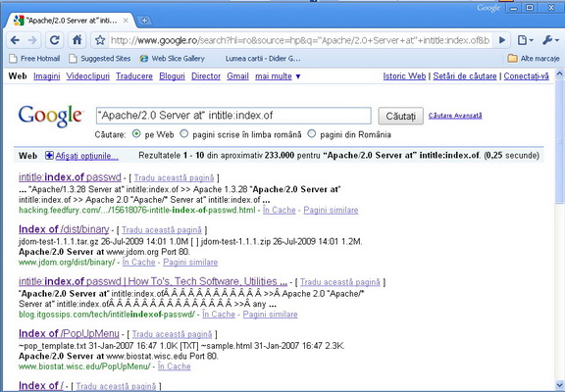Open Pagini similare for blog.itgossips.com result
565x392 pixels.
[x=271, y=315]
